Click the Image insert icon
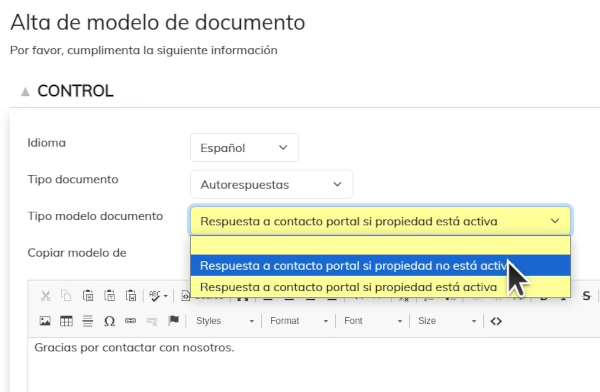The height and width of the screenshot is (392, 600). point(45,321)
